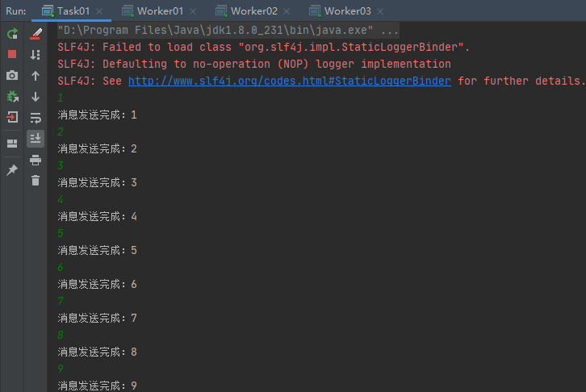Open the Layout options icon
The height and width of the screenshot is (392, 586).
(12, 144)
